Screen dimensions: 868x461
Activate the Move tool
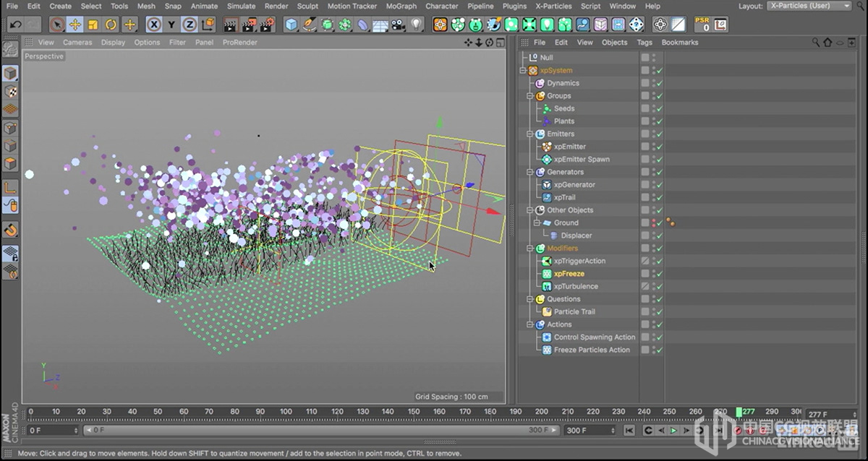pos(75,25)
